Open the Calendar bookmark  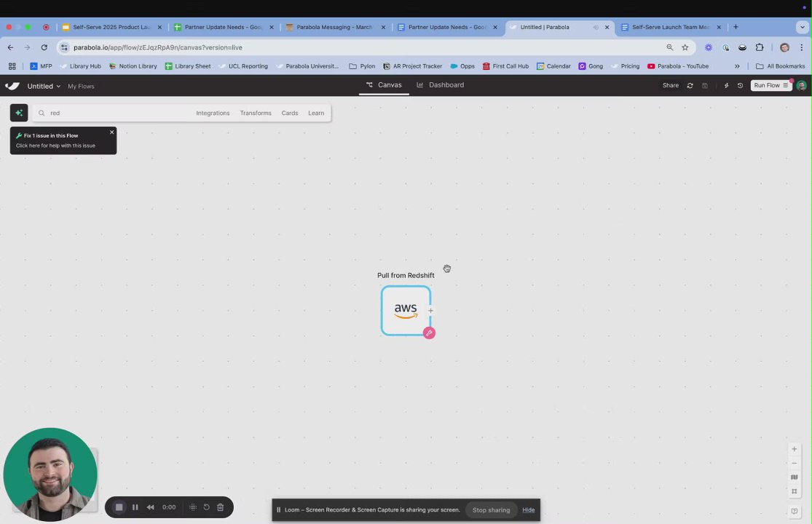[553, 66]
